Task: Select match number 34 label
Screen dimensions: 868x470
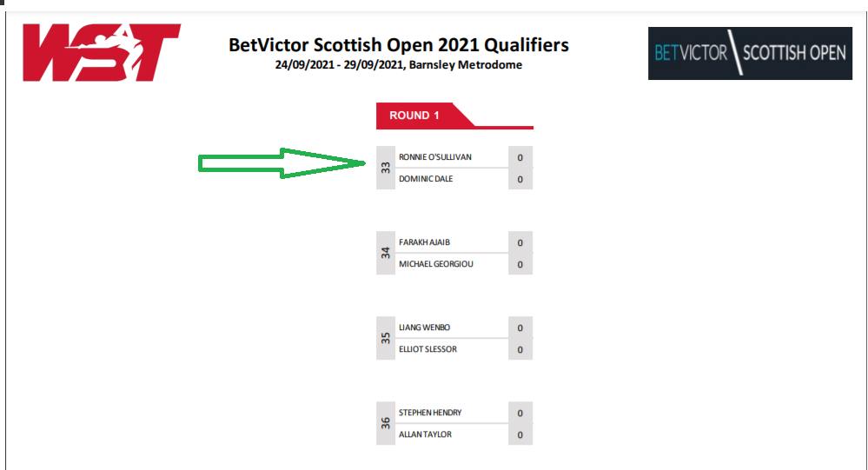Action: [386, 253]
